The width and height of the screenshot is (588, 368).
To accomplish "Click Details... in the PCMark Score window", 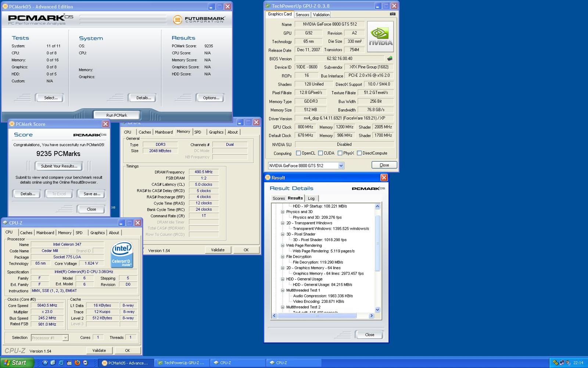I will [x=28, y=194].
